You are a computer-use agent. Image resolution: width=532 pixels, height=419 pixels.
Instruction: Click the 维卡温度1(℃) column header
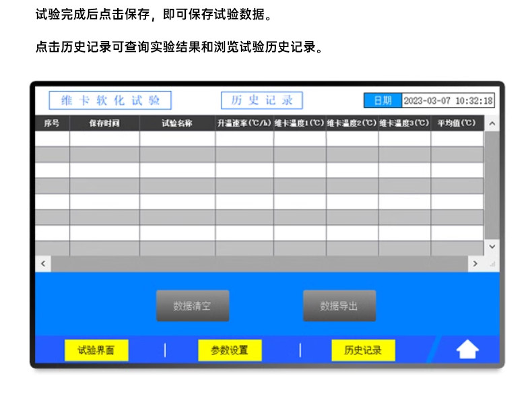[300, 123]
